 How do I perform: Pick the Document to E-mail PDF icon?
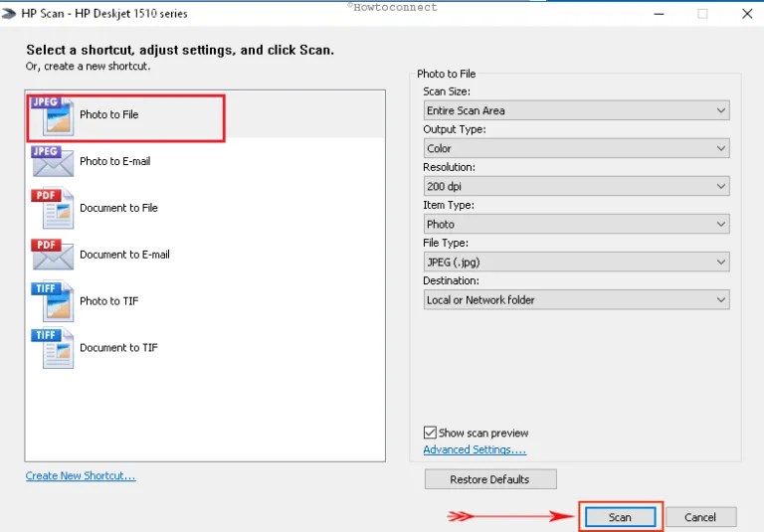click(52, 255)
